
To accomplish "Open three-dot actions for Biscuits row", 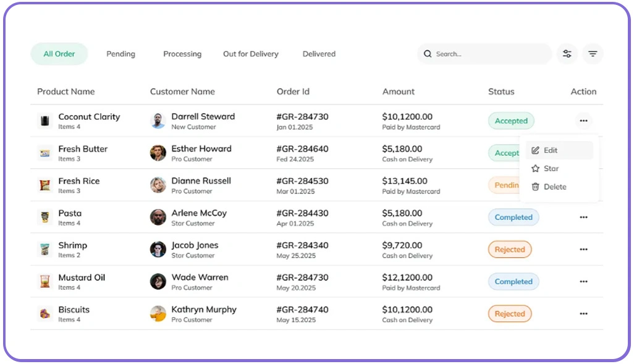I will point(583,313).
